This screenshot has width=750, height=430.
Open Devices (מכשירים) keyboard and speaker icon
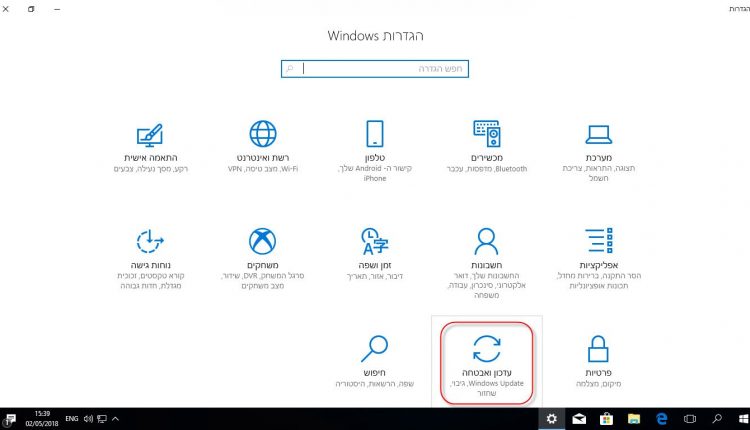click(x=486, y=133)
